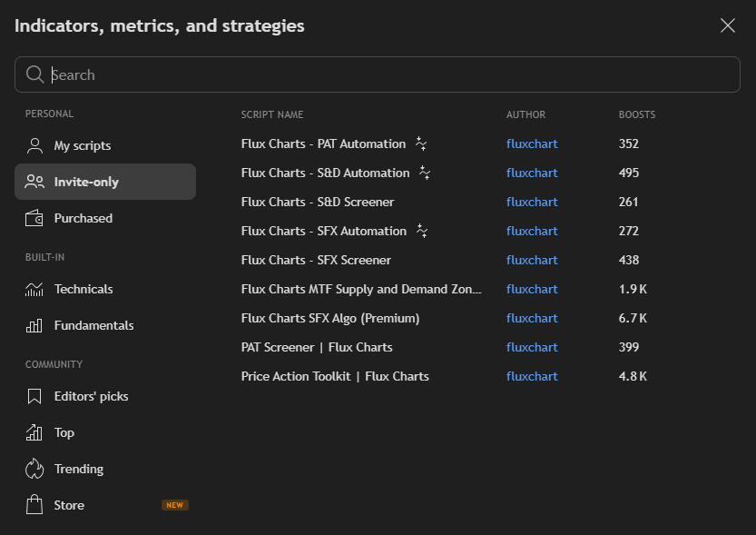Viewport: 756px width, 535px height.
Task: Click the Trending flame icon
Action: (34, 469)
